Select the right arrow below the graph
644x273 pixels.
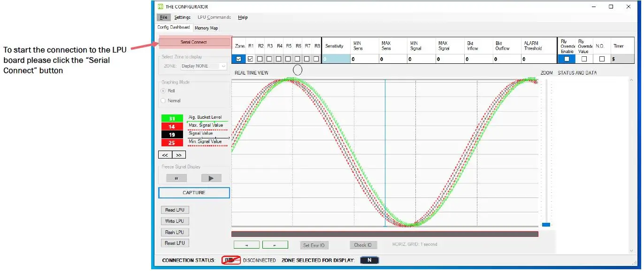tap(275, 244)
